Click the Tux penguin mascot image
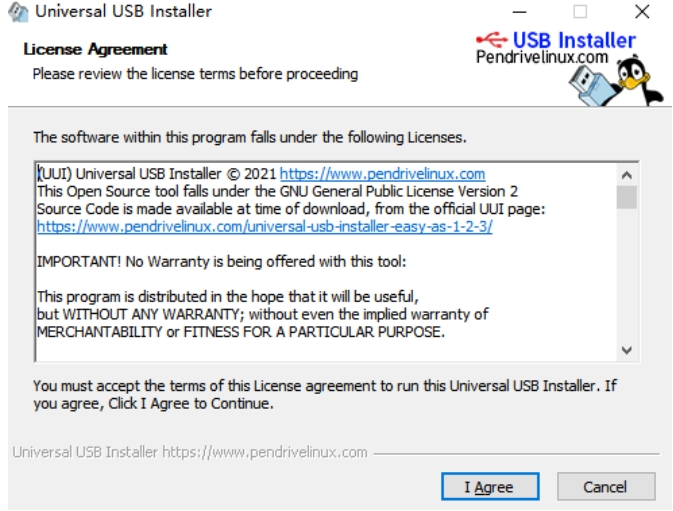The image size is (673, 511). coord(638,80)
